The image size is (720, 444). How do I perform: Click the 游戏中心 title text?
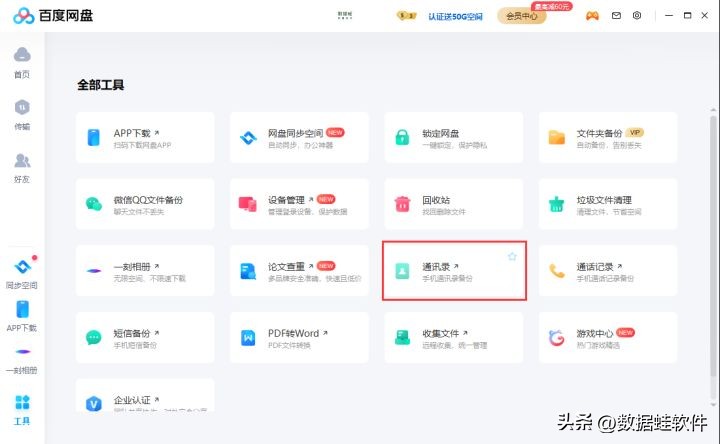pos(595,333)
